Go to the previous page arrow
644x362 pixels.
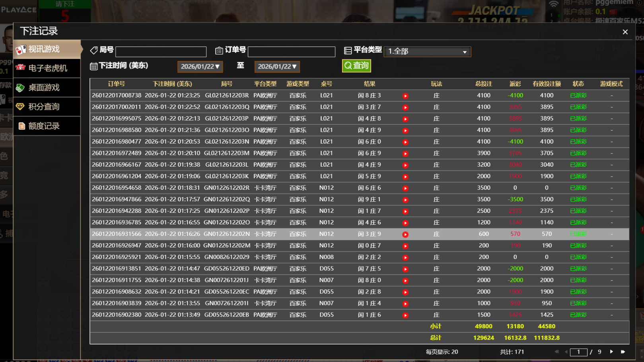[x=566, y=352]
